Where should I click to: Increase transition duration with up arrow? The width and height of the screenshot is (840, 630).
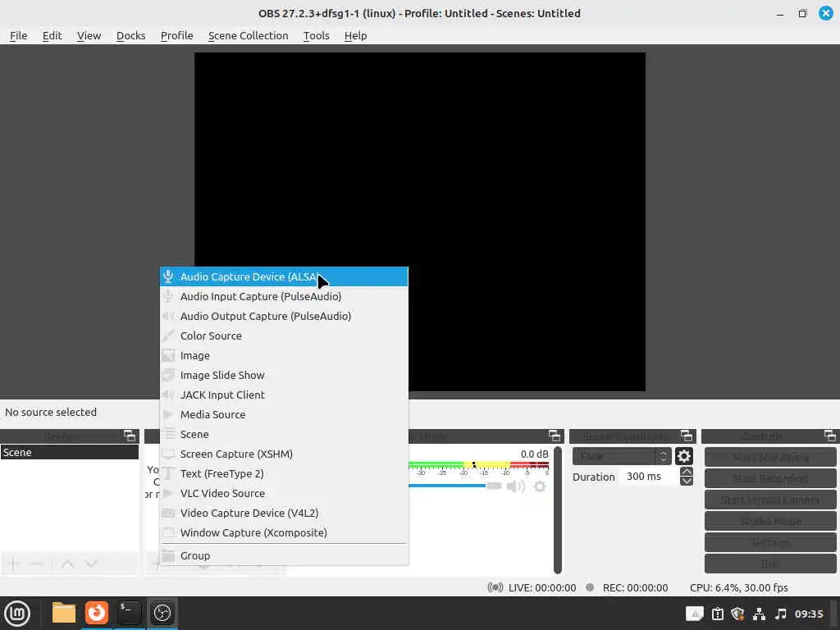pos(687,472)
